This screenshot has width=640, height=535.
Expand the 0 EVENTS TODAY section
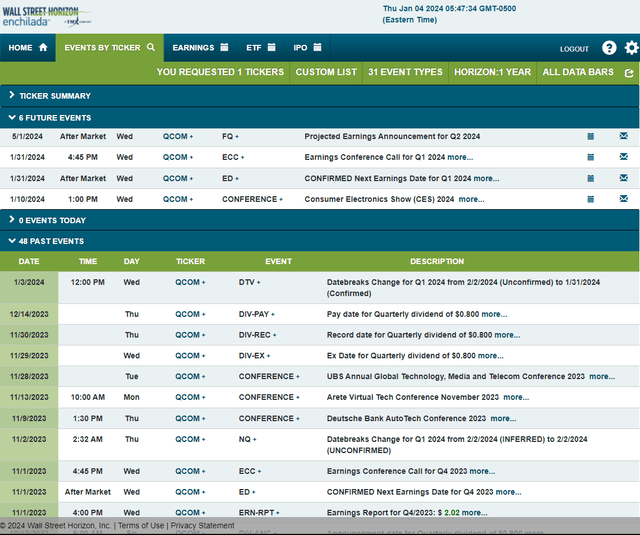point(319,220)
